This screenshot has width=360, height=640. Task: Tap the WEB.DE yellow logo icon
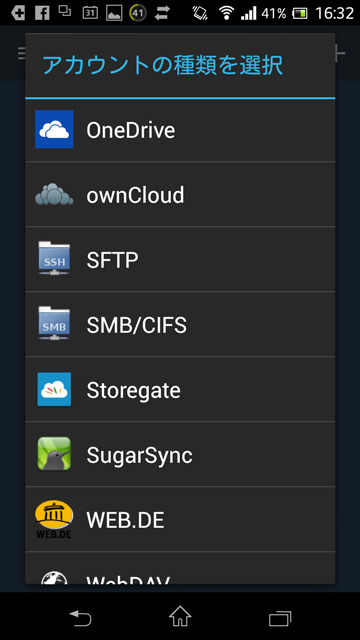[x=54, y=519]
